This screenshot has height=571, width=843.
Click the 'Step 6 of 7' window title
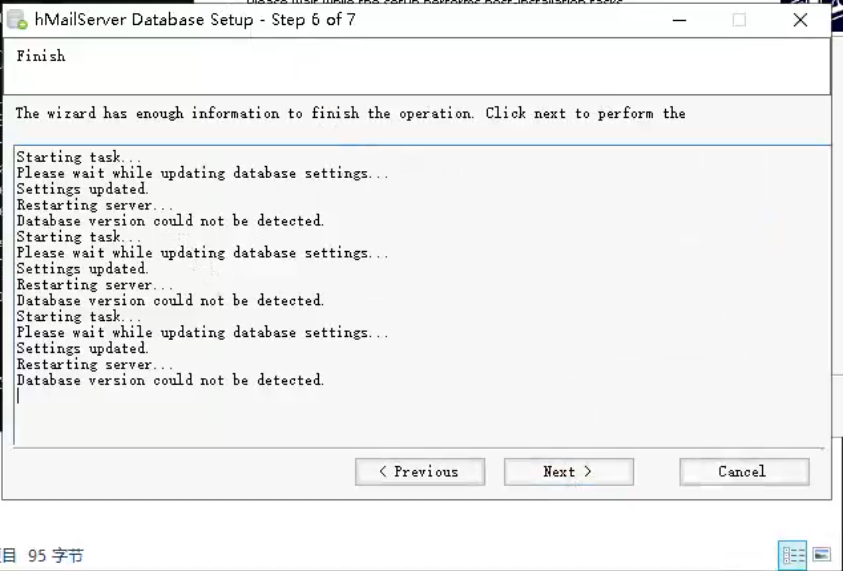pyautogui.click(x=313, y=20)
